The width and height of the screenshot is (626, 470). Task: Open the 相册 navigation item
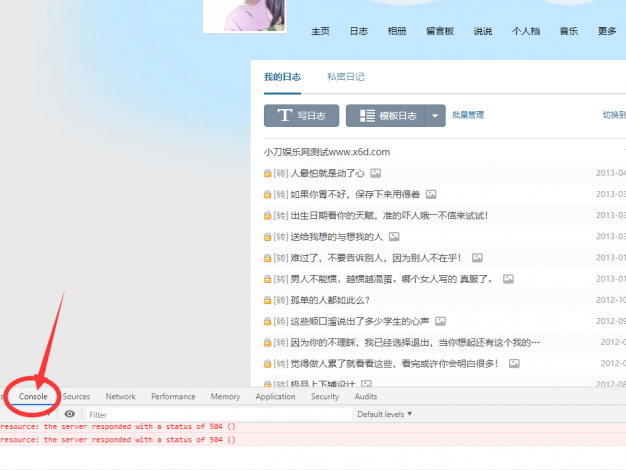tap(397, 31)
